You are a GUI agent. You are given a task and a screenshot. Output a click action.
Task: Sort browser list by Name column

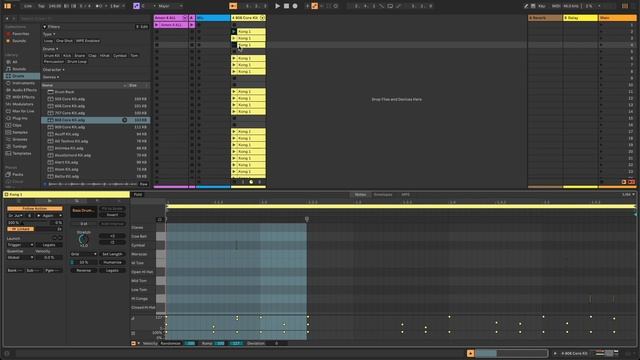coord(84,85)
